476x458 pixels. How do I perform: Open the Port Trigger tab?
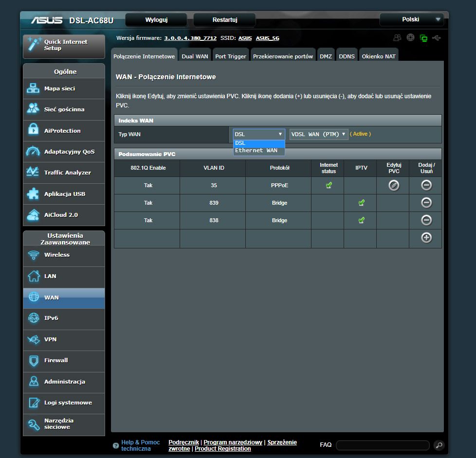[x=231, y=56]
